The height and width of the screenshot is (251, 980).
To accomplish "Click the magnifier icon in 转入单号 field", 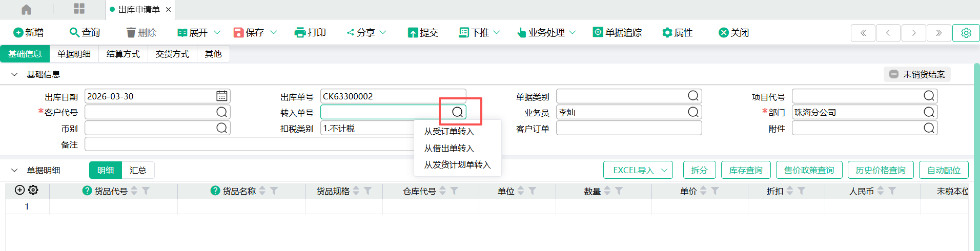I will pos(457,112).
